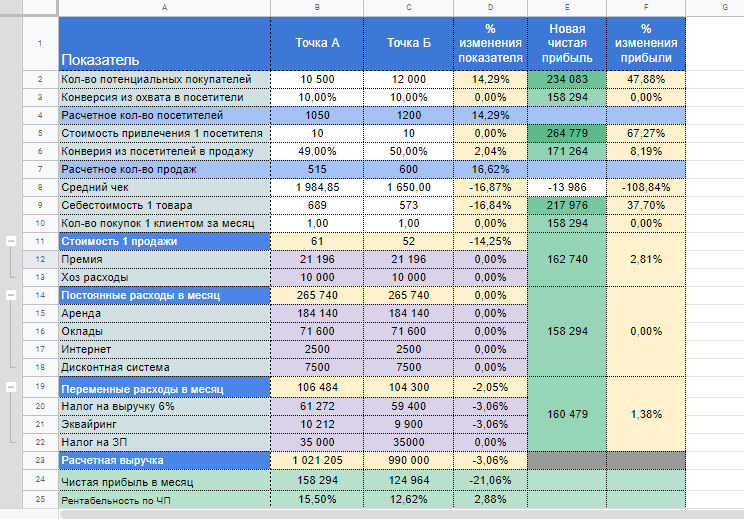The height and width of the screenshot is (519, 744).
Task: Select the merged cell showing 160 479
Action: [x=567, y=414]
